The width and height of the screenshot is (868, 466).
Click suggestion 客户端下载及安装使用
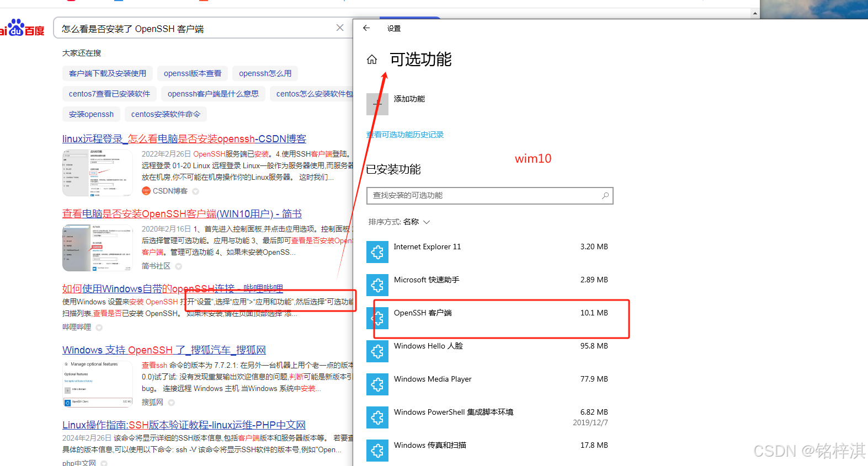108,73
